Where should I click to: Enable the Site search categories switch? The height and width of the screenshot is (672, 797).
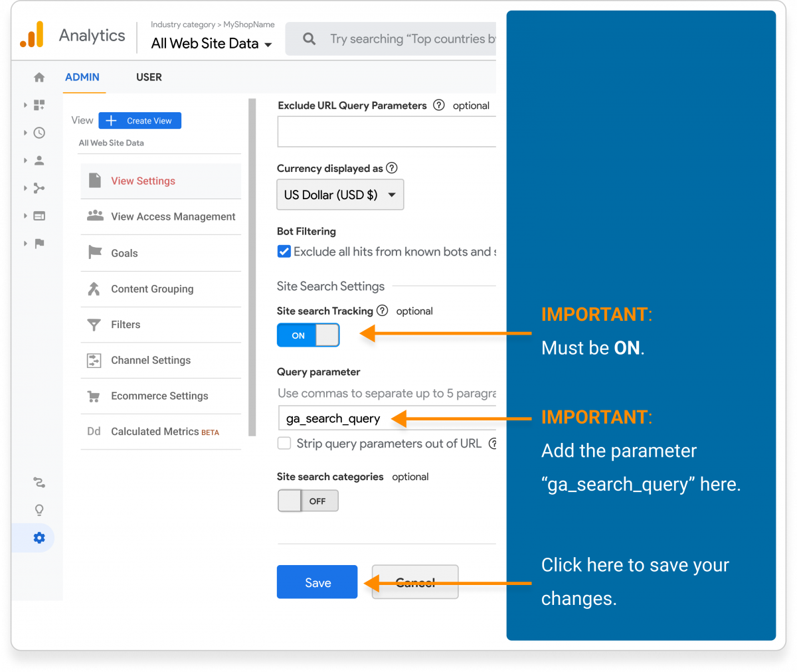(308, 501)
